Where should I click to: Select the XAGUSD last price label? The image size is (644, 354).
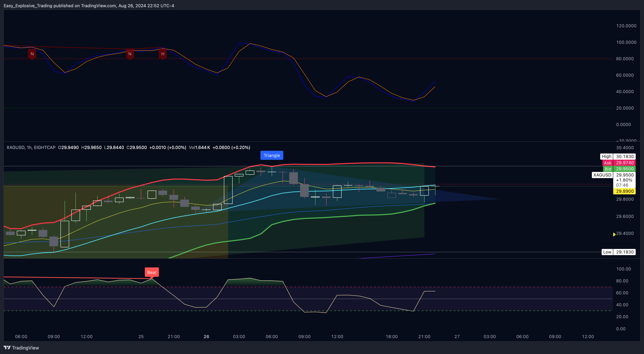[613, 175]
